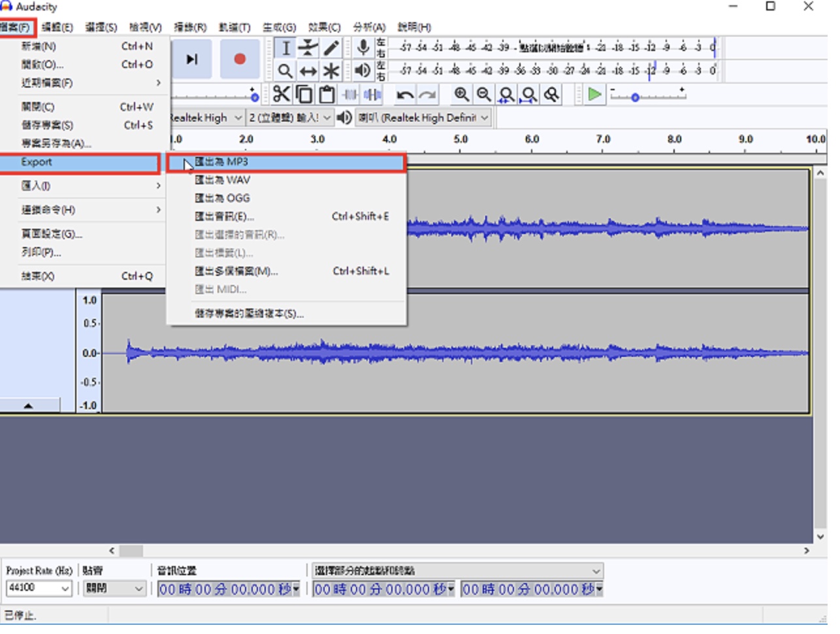
Task: Click the Zoom Toggle icon
Action: point(552,95)
